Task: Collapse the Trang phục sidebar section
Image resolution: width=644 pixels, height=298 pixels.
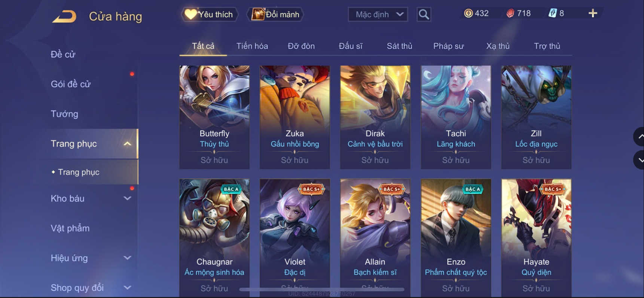Action: (x=128, y=144)
